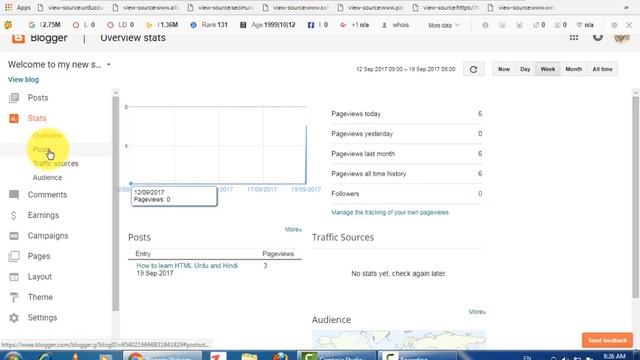Click the Chrome icon in taskbar
This screenshot has height=360, width=640.
click(136, 356)
